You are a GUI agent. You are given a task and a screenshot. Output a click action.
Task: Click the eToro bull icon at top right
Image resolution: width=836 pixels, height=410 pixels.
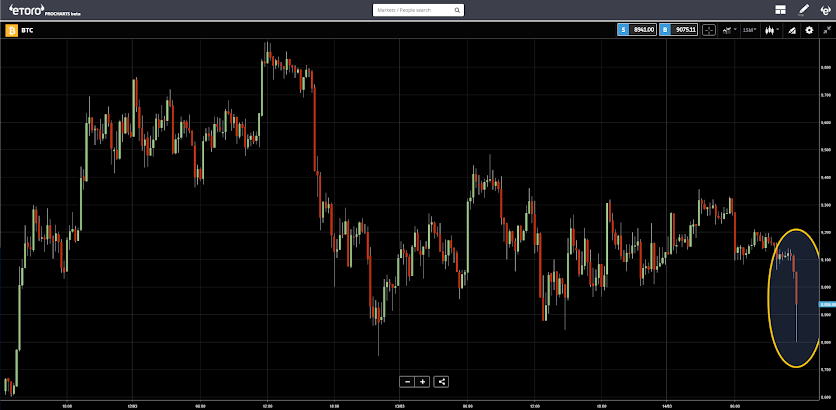[825, 10]
